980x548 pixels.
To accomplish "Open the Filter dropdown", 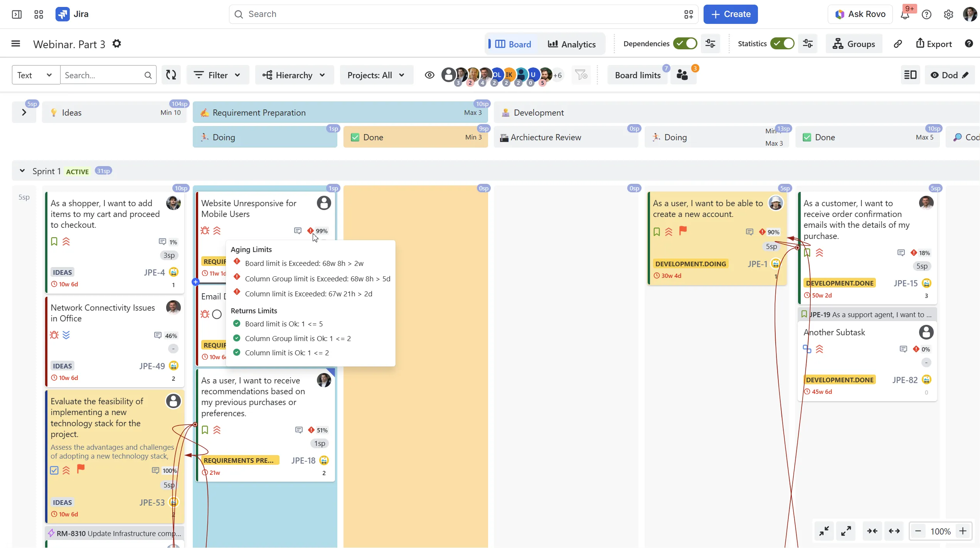I will point(218,75).
